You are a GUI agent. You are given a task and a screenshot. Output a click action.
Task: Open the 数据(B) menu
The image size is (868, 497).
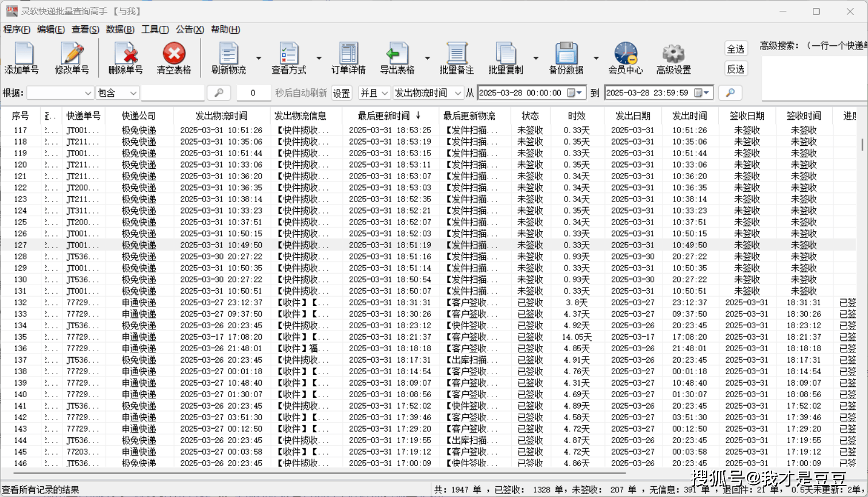(x=120, y=29)
